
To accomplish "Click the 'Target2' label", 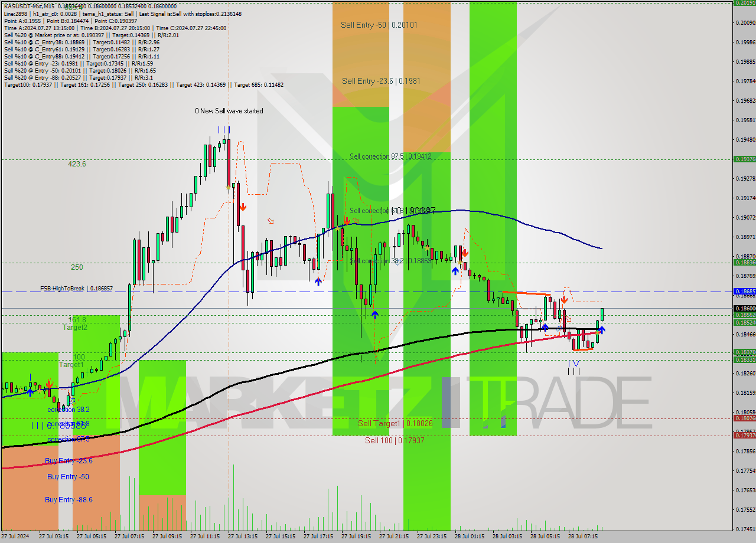I will coord(75,327).
